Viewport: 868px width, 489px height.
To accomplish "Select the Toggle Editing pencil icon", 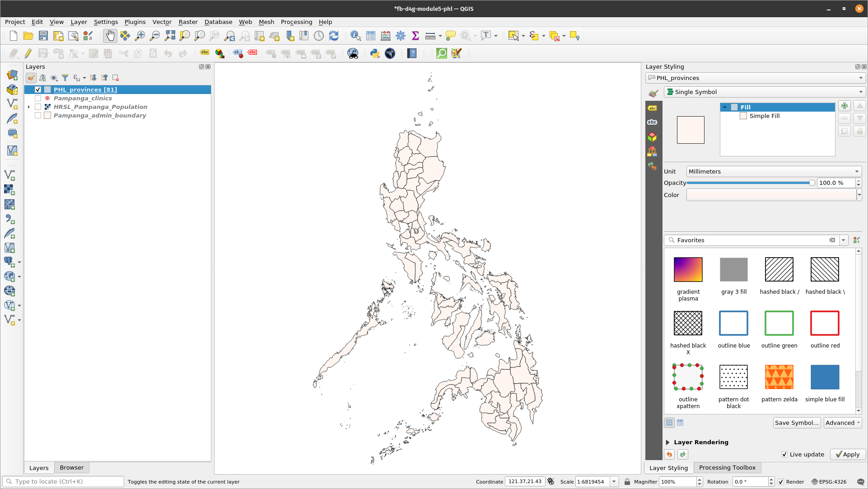I will (x=28, y=53).
